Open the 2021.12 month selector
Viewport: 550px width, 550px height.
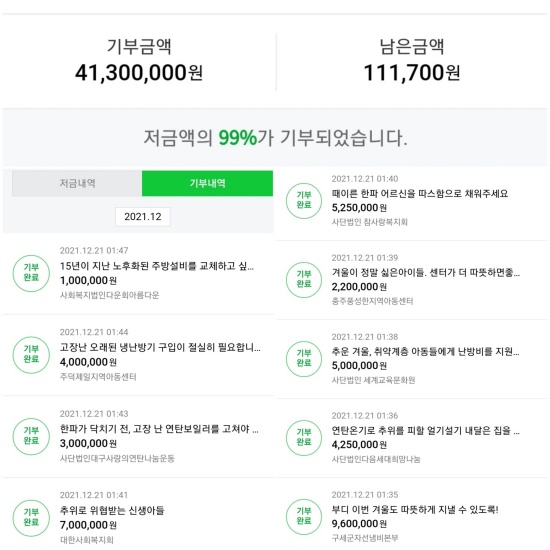point(143,217)
